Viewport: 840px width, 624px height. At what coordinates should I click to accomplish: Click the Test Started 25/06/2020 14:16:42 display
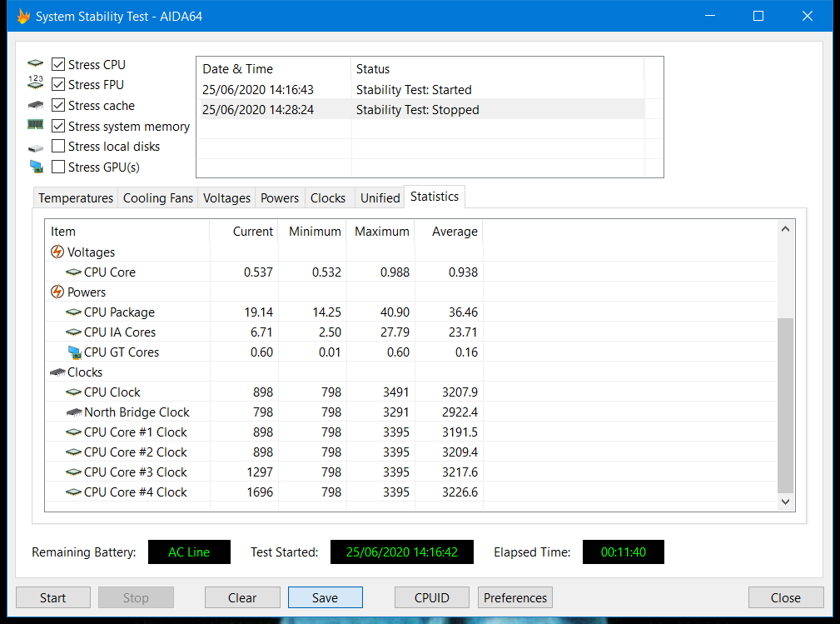(402, 552)
